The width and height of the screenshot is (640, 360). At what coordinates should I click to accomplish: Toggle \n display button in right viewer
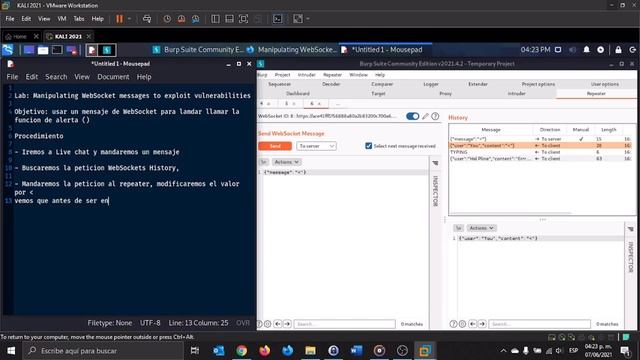coord(459,228)
